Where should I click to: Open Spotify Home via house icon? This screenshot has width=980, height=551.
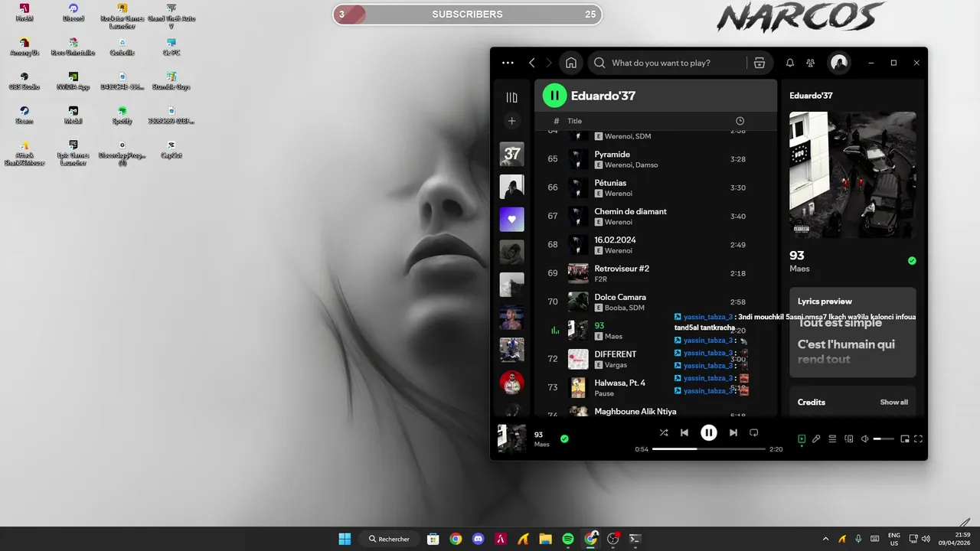coord(570,63)
